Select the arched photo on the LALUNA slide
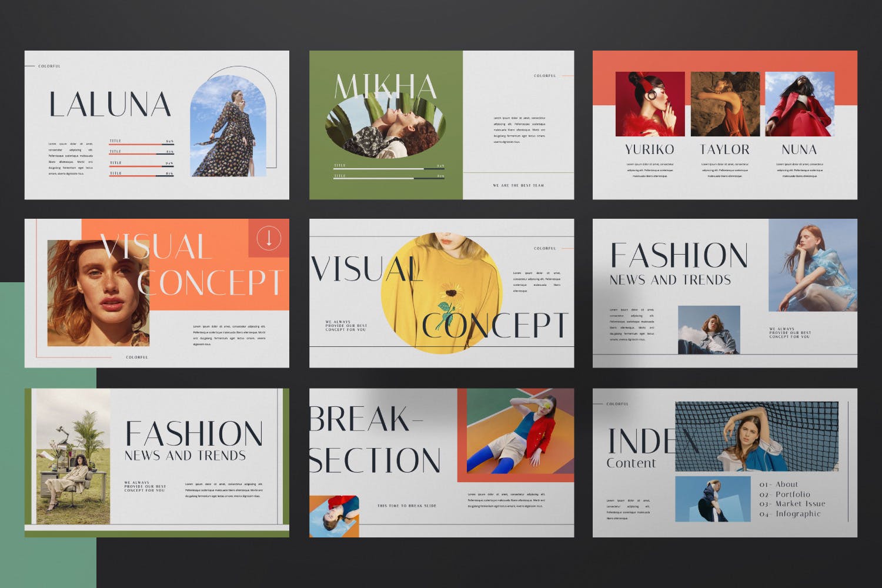The width and height of the screenshot is (882, 588). 228,126
